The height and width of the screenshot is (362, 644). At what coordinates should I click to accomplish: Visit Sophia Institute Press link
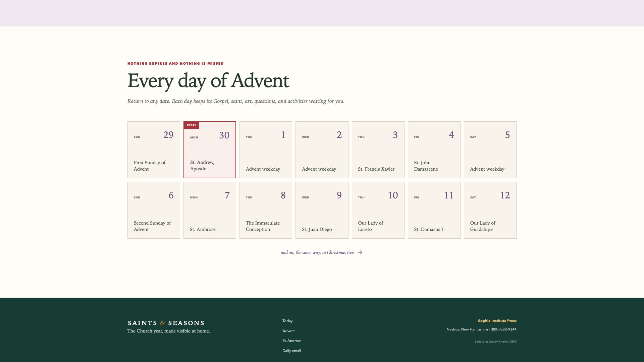(497, 321)
